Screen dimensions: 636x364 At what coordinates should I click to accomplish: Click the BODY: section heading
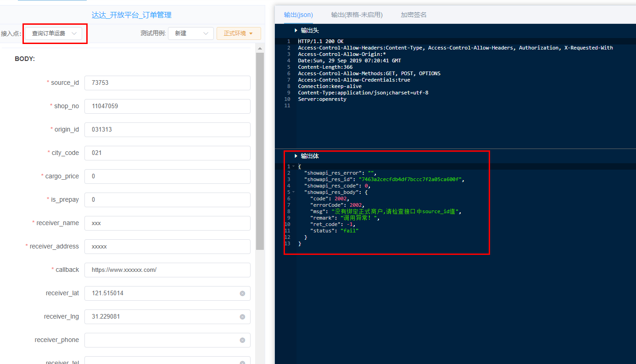tap(25, 59)
